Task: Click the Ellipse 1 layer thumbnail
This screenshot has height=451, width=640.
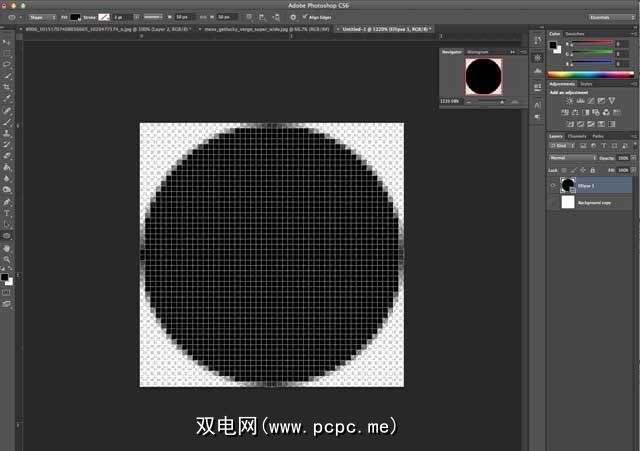Action: [567, 185]
